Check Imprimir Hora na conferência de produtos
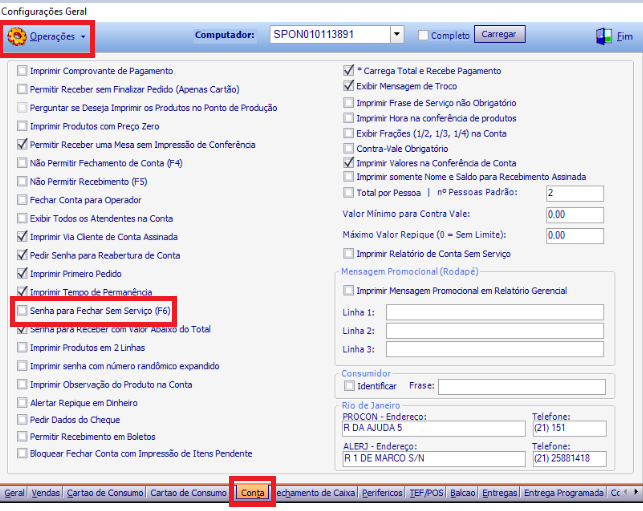The width and height of the screenshot is (643, 511). tap(349, 118)
